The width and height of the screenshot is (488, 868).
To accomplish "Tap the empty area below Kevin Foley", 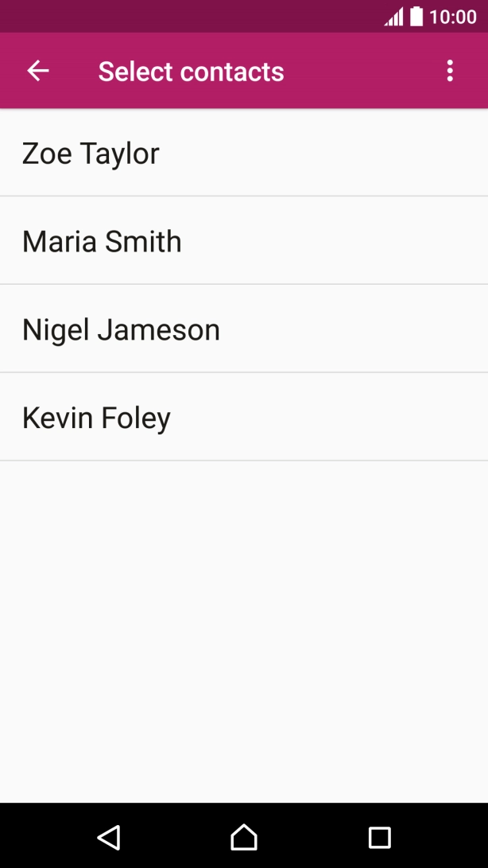I will pyautogui.click(x=244, y=629).
